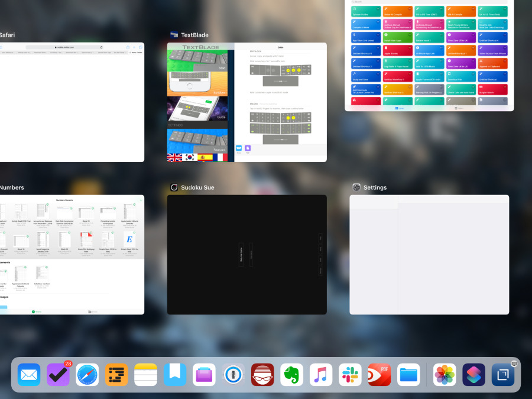Tap the share icon in Safari's toolbar
This screenshot has width=532, height=399.
pyautogui.click(x=128, y=47)
